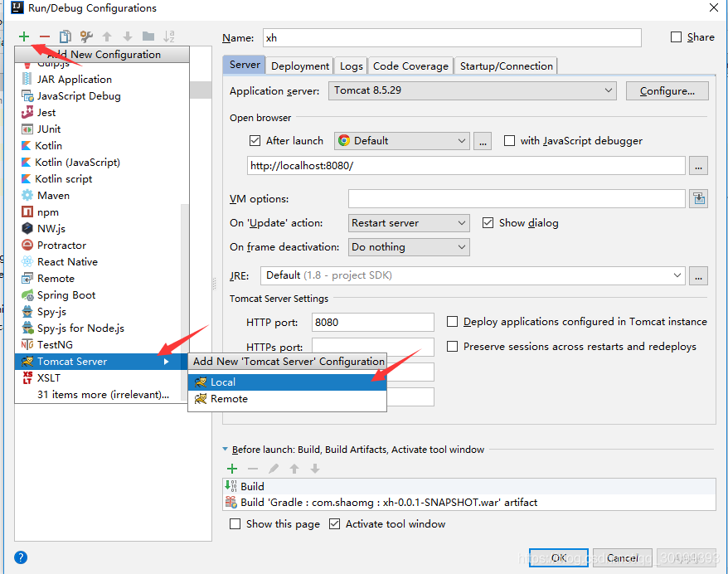Choose Remote Tomcat Server option in submenu
The image size is (728, 574).
pos(288,399)
